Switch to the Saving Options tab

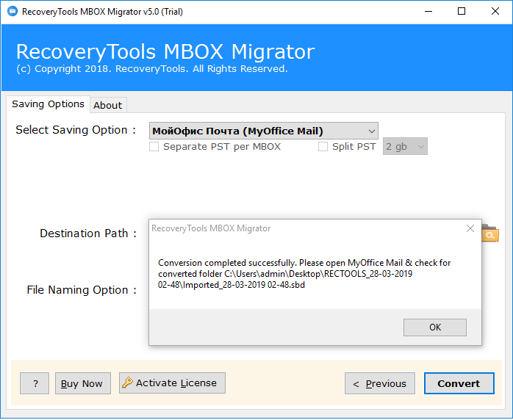pos(48,104)
